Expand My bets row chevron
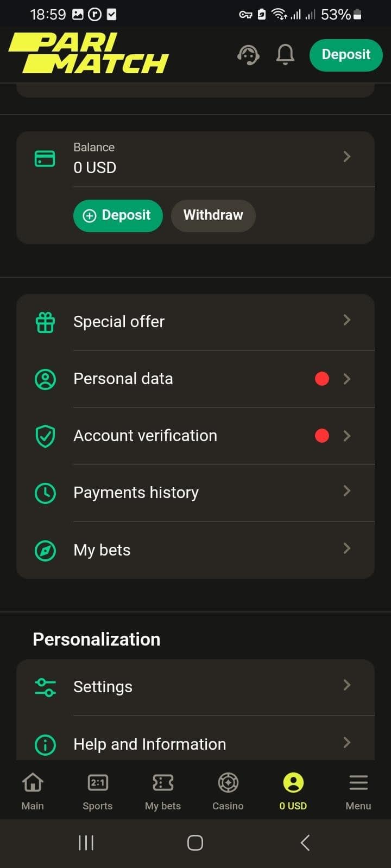 pyautogui.click(x=347, y=548)
